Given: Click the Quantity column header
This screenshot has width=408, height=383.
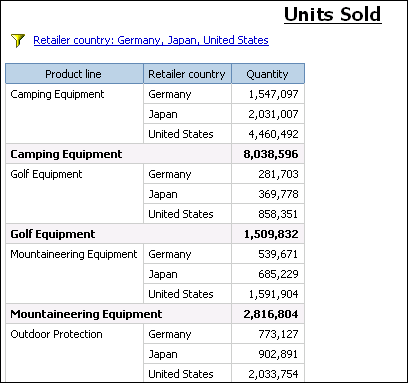Looking at the screenshot, I should 268,74.
